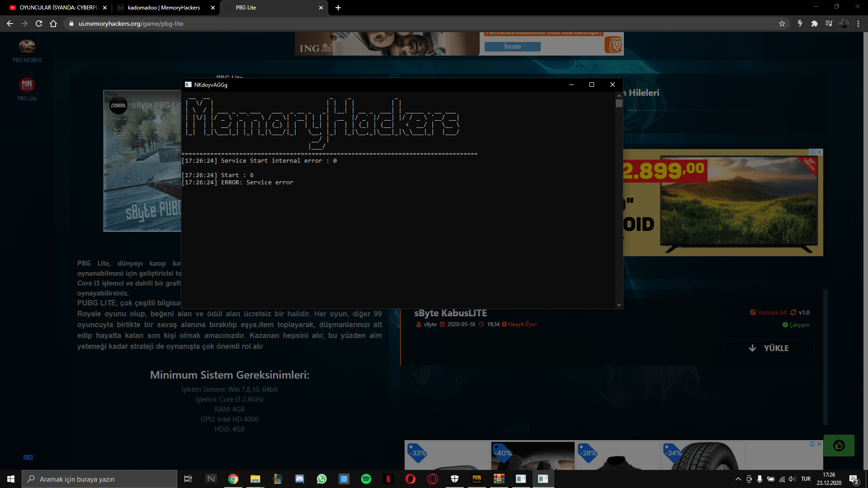This screenshot has height=488, width=868.
Task: Open the taskbar clock and date
Action: [829, 479]
